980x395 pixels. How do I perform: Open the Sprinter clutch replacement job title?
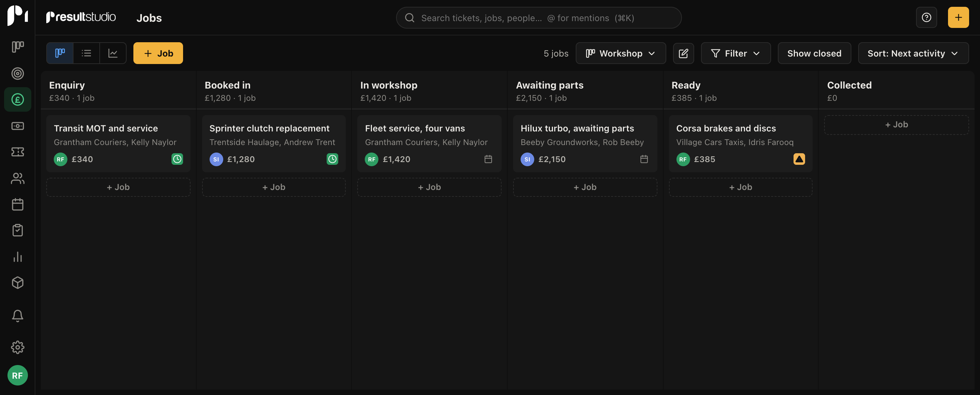tap(269, 128)
